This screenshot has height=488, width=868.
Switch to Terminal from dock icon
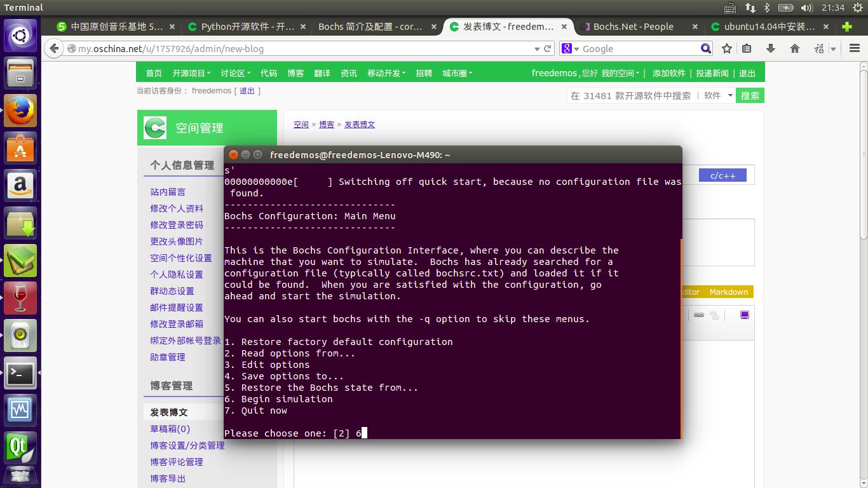coord(20,373)
